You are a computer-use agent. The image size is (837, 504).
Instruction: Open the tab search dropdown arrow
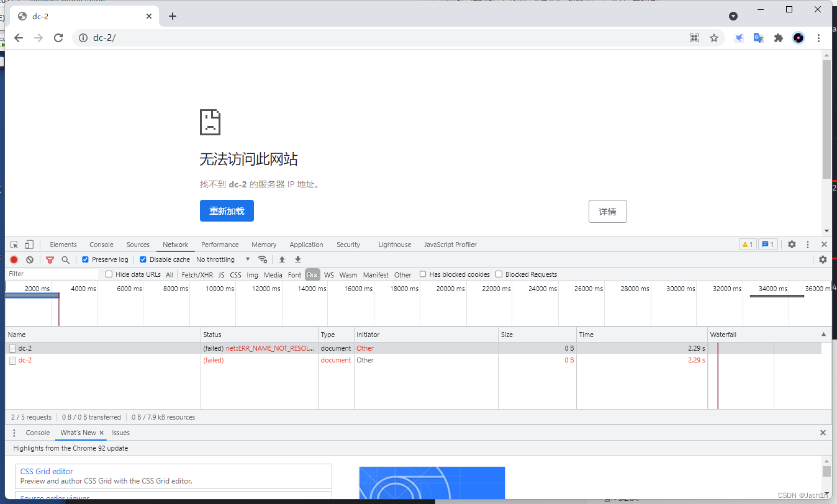coord(733,16)
